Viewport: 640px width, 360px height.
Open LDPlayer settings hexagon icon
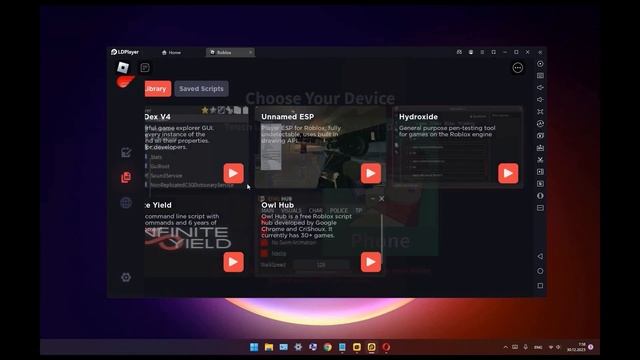pos(540,64)
